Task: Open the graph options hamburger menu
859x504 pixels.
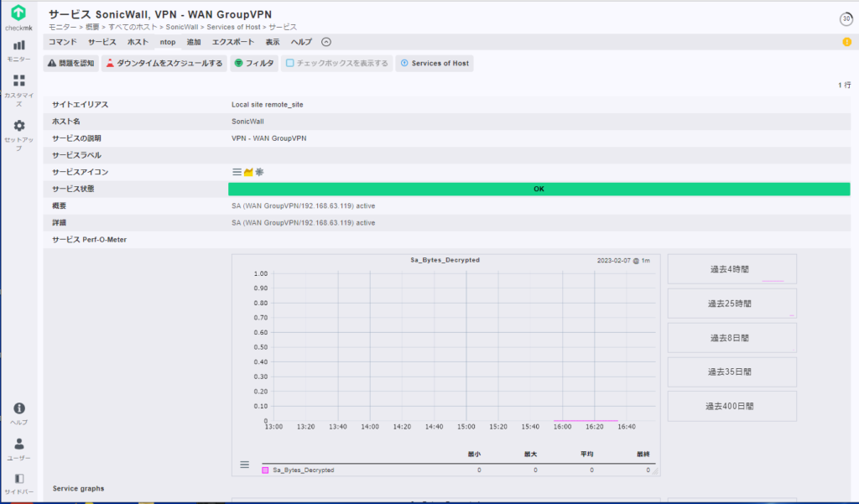Action: click(244, 465)
